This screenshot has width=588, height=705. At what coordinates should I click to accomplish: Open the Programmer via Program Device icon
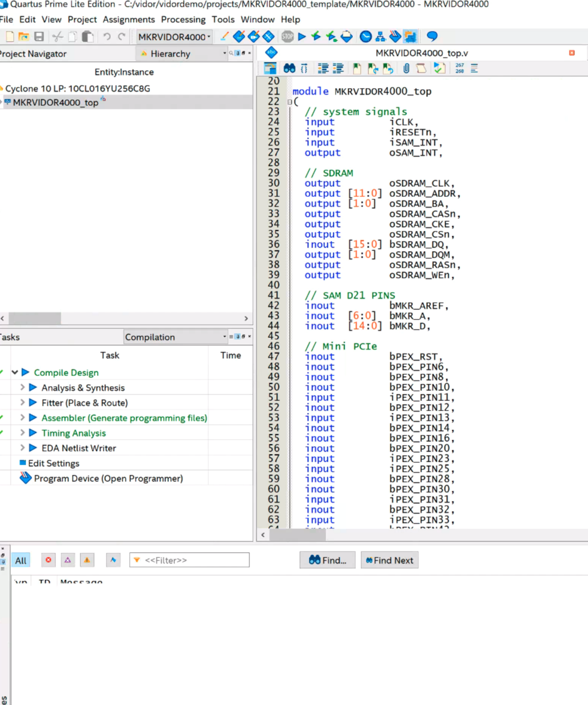click(x=25, y=478)
